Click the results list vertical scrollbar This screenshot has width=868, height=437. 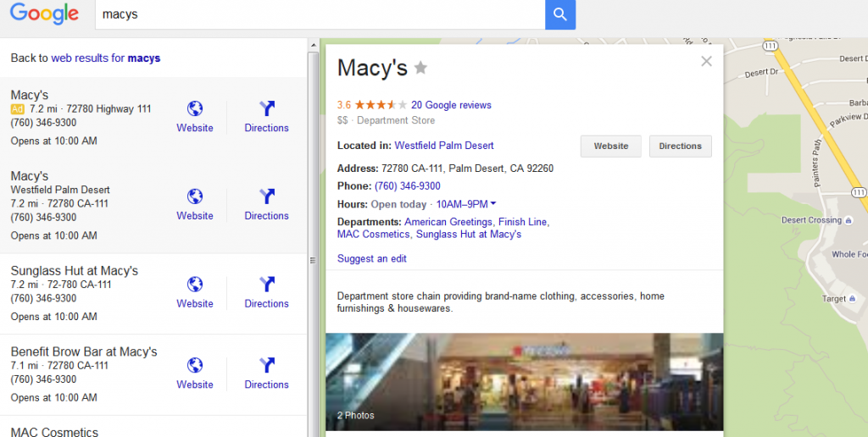point(314,169)
